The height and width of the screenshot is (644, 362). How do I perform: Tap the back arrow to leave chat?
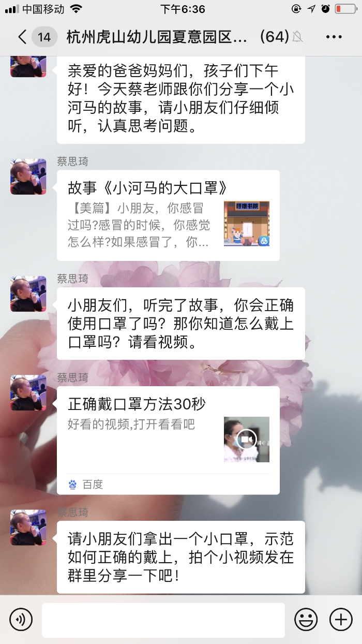22,37
